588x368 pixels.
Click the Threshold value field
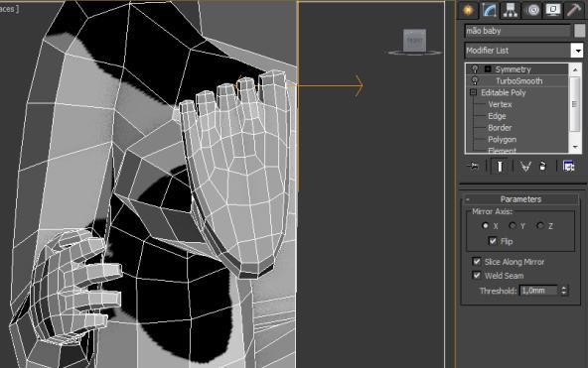click(x=539, y=291)
